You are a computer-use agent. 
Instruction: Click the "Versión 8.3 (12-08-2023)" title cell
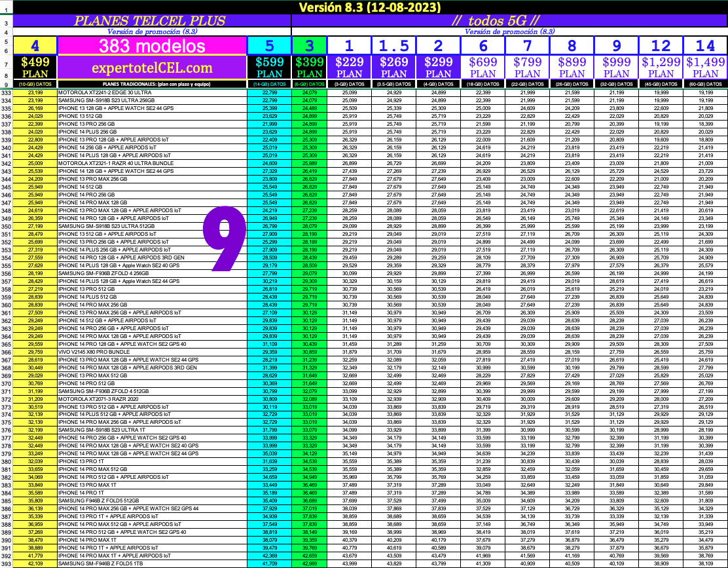pos(370,7)
